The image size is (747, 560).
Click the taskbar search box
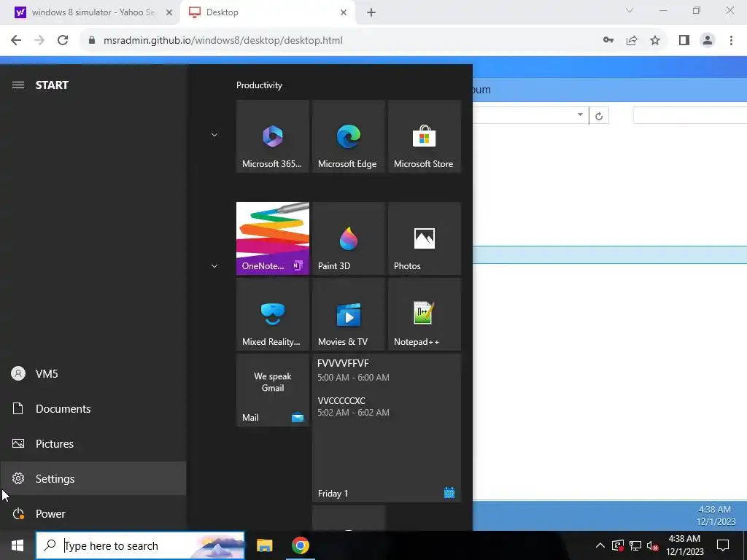click(x=140, y=545)
